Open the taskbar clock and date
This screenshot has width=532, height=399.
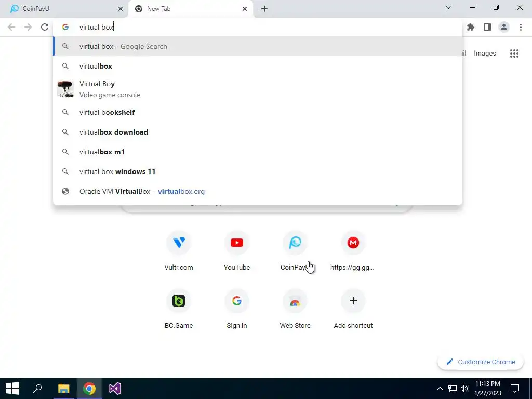click(488, 389)
